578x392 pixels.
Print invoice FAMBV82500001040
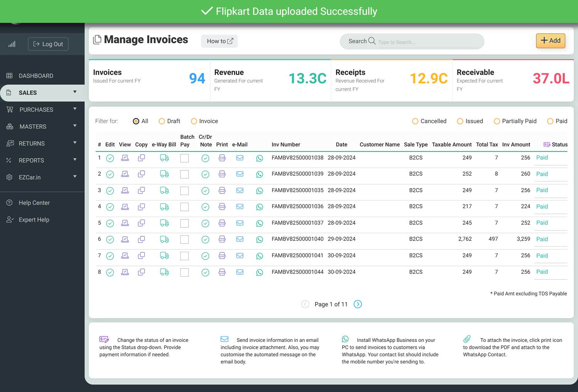pyautogui.click(x=222, y=239)
